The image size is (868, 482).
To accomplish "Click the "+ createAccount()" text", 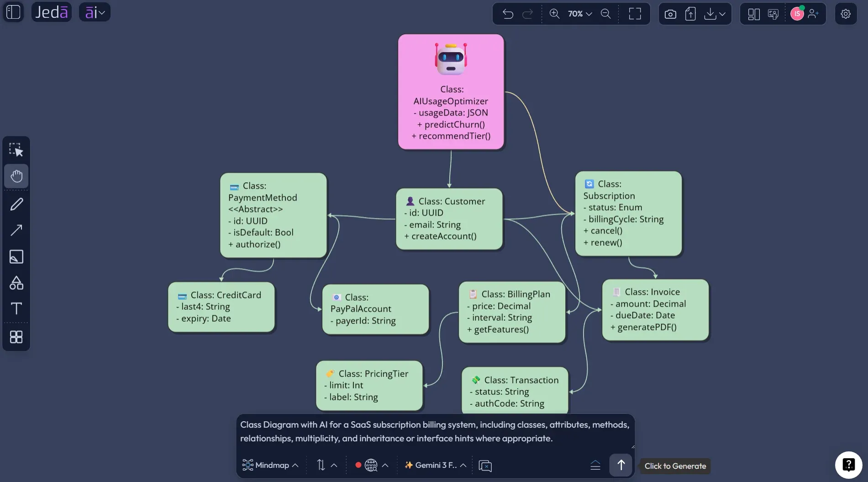I will pyautogui.click(x=440, y=236).
